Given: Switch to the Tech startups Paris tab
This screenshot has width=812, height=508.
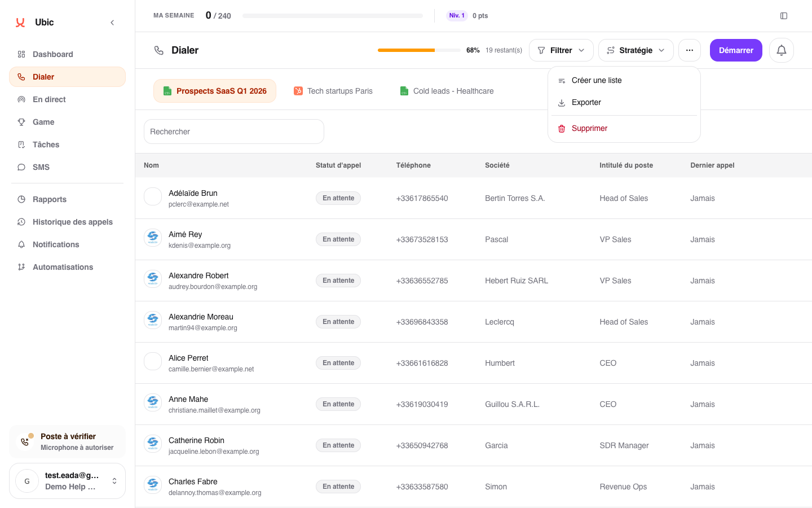Looking at the screenshot, I should point(333,91).
